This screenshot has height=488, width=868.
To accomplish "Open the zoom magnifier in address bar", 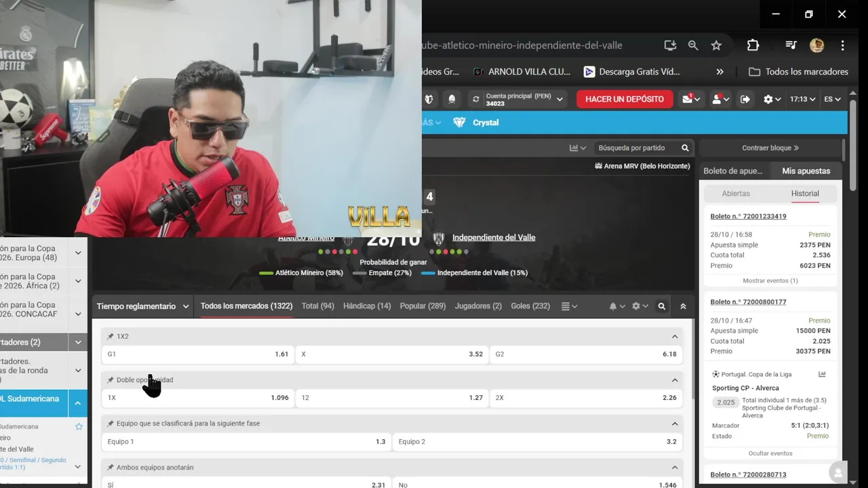I will coord(693,45).
